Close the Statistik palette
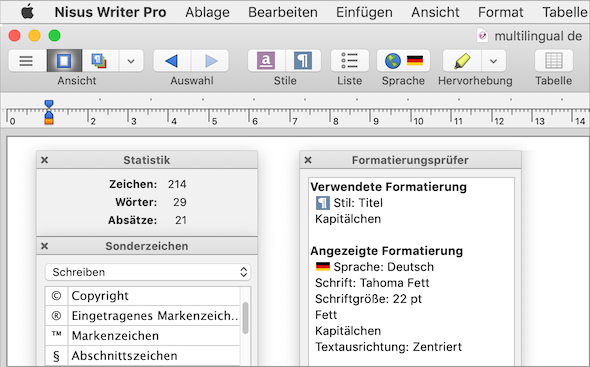The image size is (590, 367). [44, 160]
